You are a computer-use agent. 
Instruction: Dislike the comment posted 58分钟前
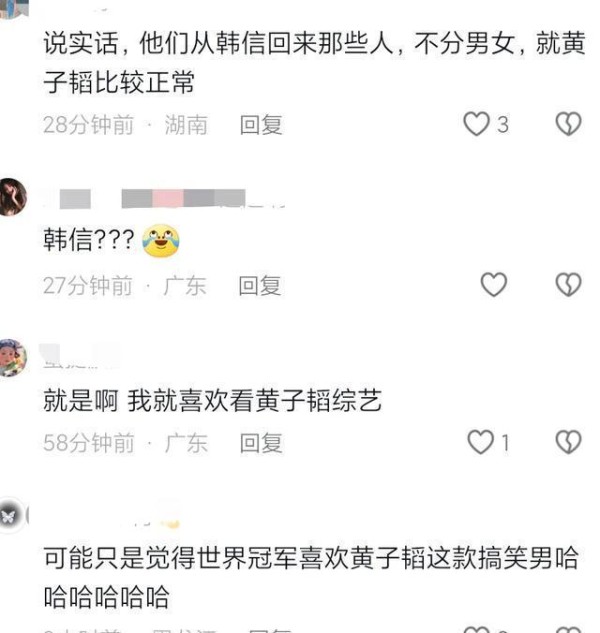[569, 442]
